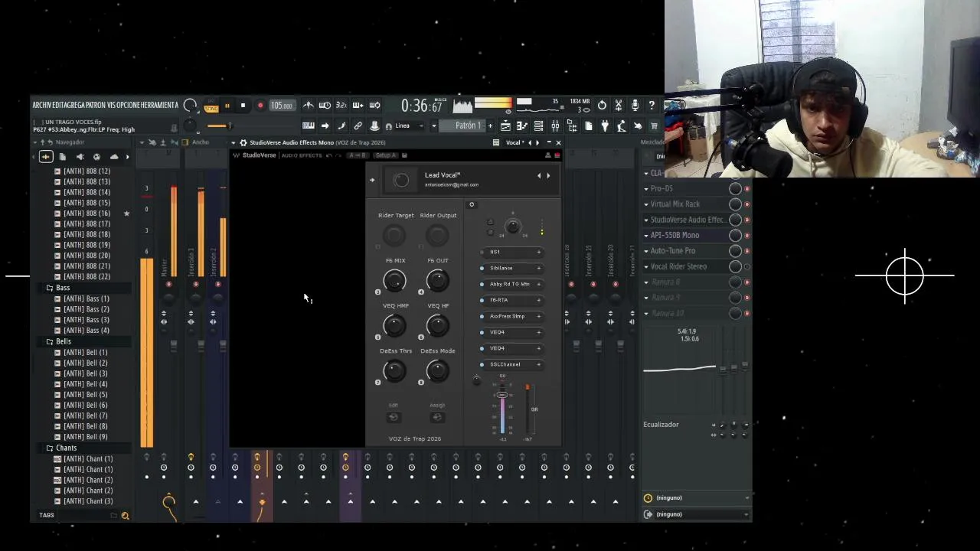
Task: Toggle the Song/Pattern mode button
Action: coord(211,106)
